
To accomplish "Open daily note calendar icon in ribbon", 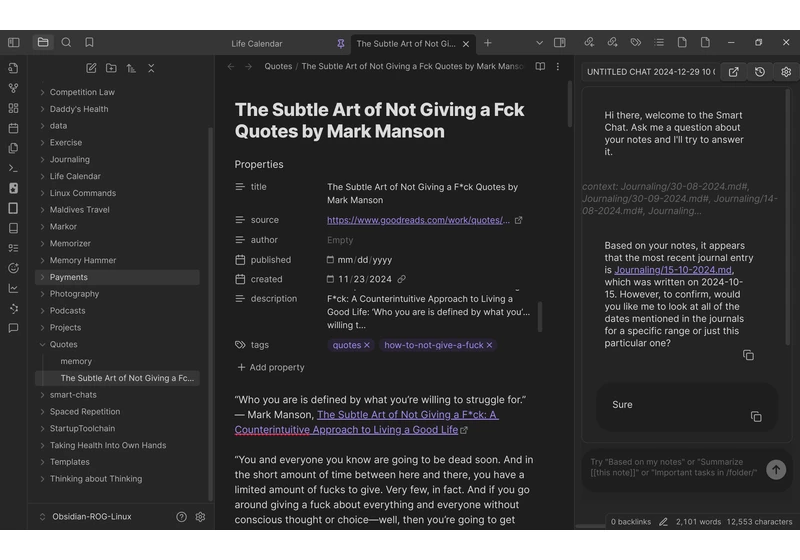I will pos(14,128).
